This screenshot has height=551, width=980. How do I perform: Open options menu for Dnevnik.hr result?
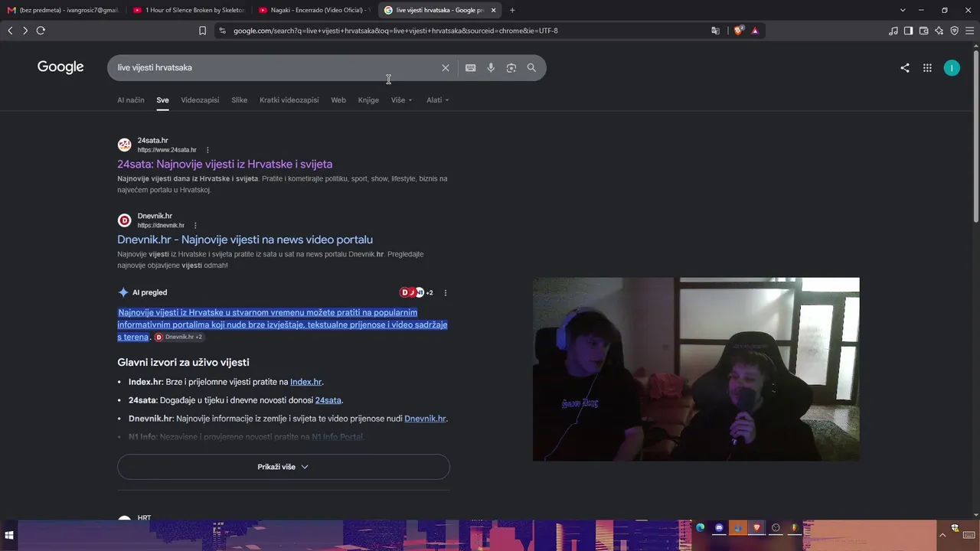(195, 226)
